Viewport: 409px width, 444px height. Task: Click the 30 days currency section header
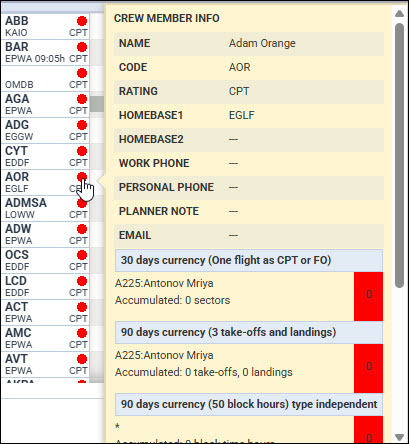click(249, 260)
